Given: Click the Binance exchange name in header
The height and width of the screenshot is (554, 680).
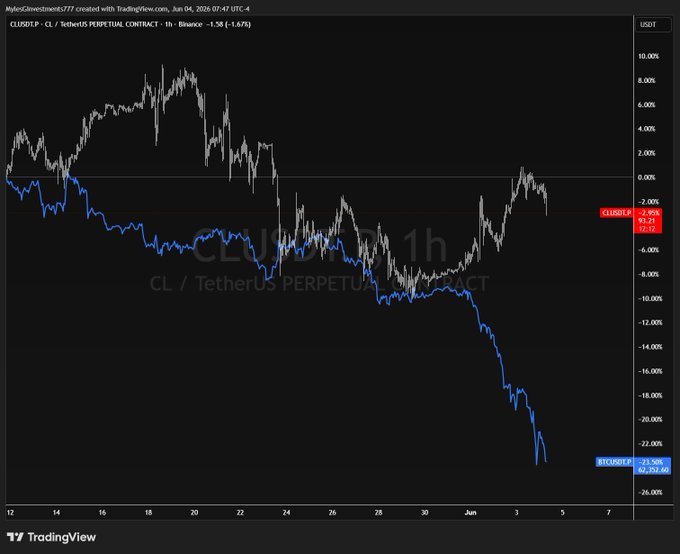Looking at the screenshot, I should click(190, 24).
